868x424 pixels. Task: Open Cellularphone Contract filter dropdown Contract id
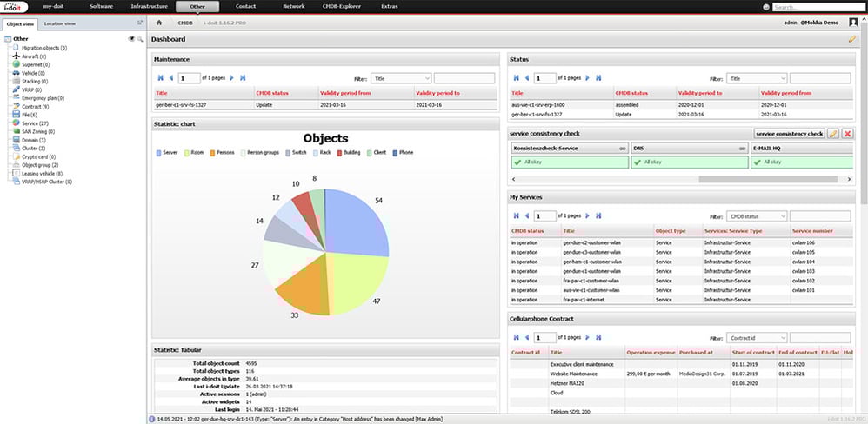click(x=757, y=337)
